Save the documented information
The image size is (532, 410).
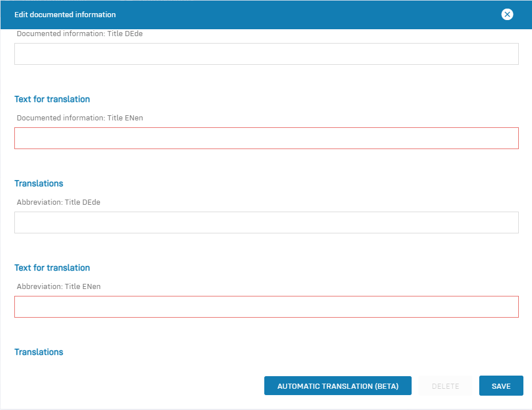500,386
